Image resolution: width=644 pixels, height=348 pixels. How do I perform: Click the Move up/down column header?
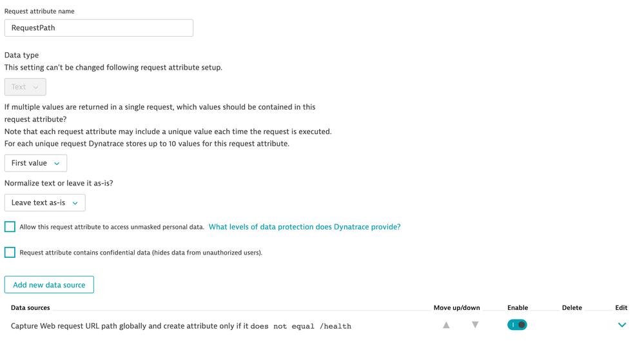[x=456, y=308]
